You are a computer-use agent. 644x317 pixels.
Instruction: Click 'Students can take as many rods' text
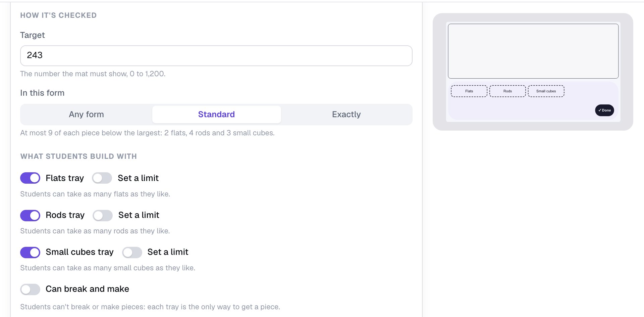pos(95,231)
